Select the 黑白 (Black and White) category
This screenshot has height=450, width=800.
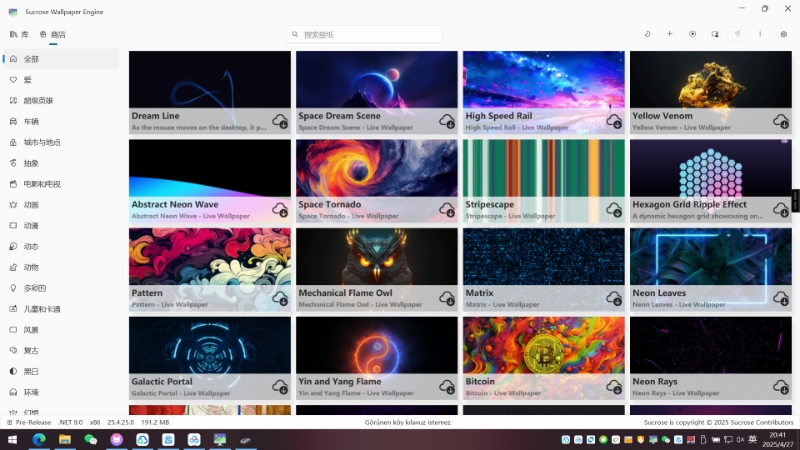(61, 371)
